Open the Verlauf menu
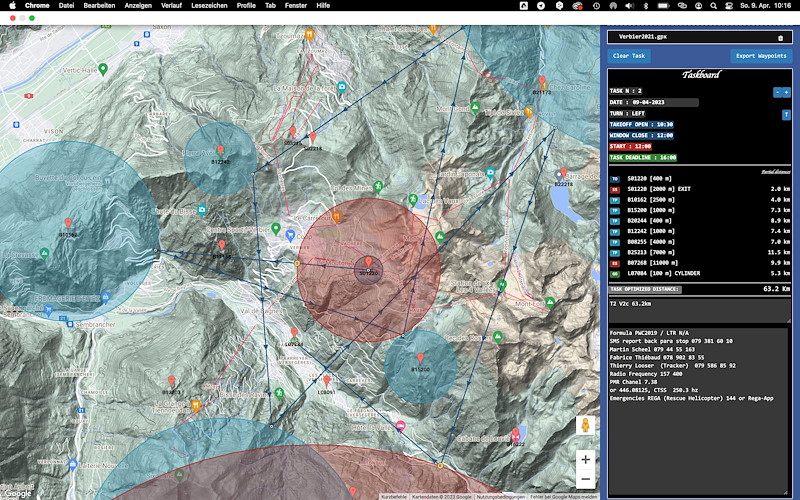The width and height of the screenshot is (800, 500). (x=171, y=6)
